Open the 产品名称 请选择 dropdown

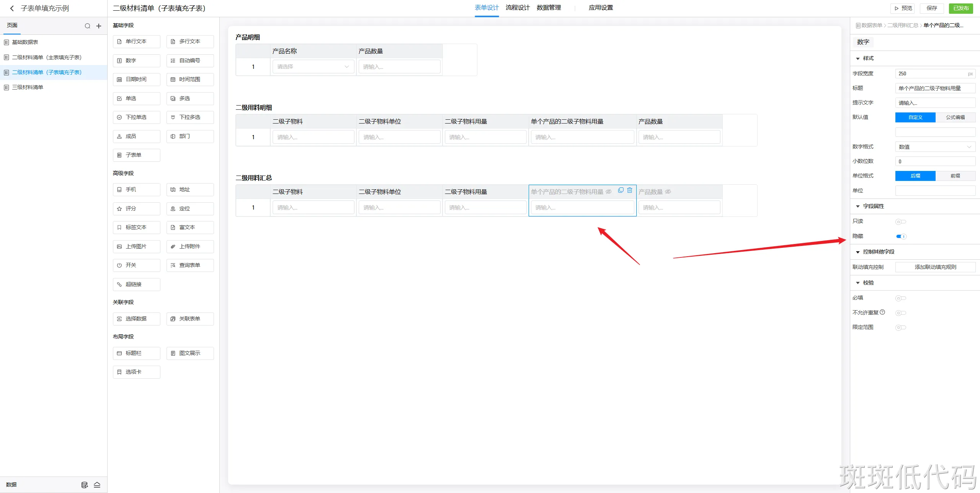[313, 67]
